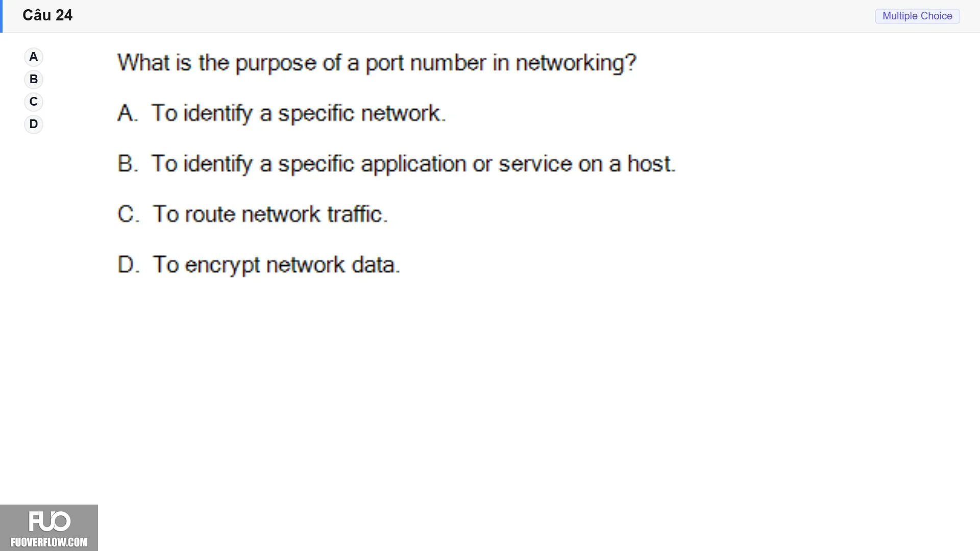Pick the D answer bubble
Screen dimensions: 980x551
[34, 124]
